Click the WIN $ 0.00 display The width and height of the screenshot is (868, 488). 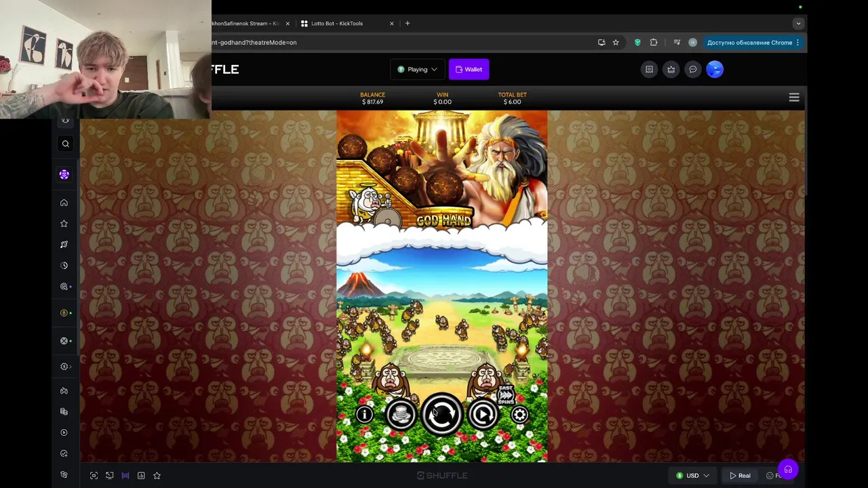pos(442,98)
